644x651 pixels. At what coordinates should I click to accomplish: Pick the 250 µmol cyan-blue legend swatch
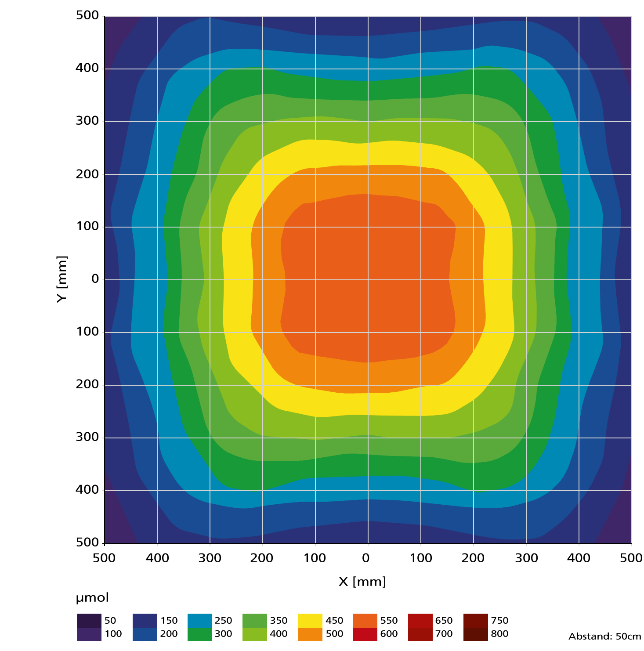200,621
